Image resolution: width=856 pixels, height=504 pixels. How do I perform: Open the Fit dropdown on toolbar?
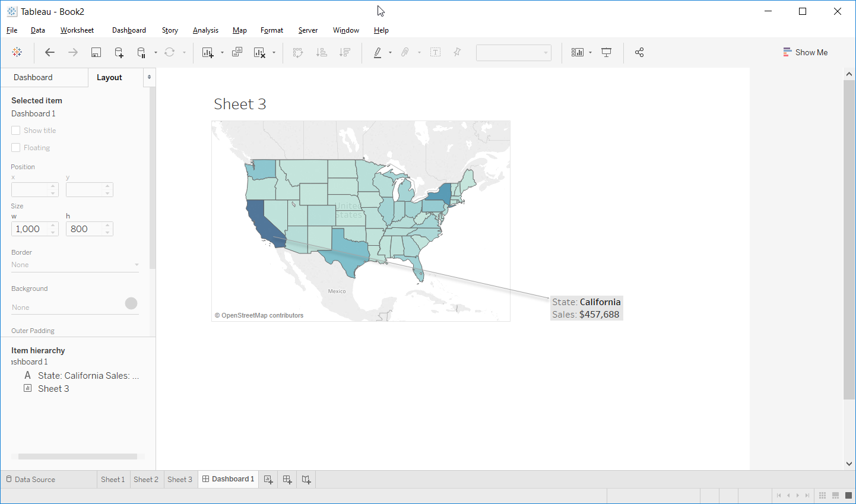click(513, 52)
